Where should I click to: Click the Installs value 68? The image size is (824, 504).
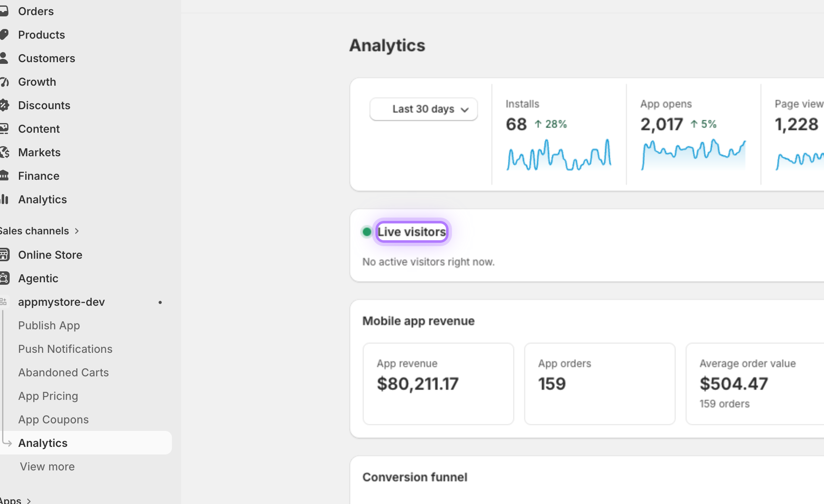click(x=516, y=124)
